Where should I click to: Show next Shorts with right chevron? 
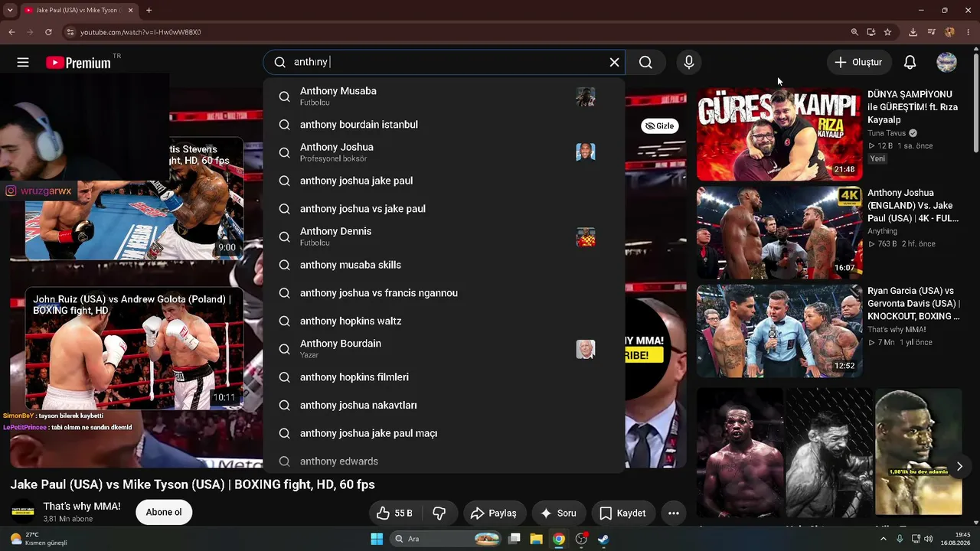click(x=959, y=466)
